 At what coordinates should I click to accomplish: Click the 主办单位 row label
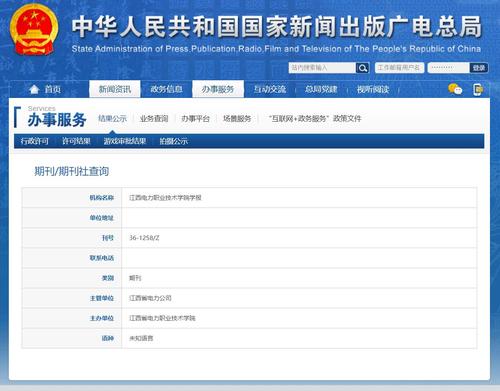[x=102, y=318]
